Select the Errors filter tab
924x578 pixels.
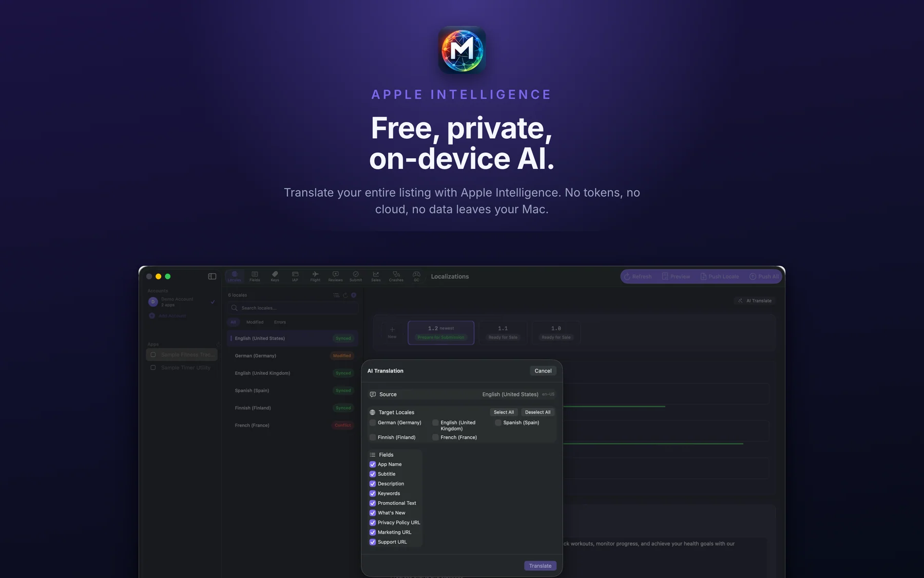[280, 322]
